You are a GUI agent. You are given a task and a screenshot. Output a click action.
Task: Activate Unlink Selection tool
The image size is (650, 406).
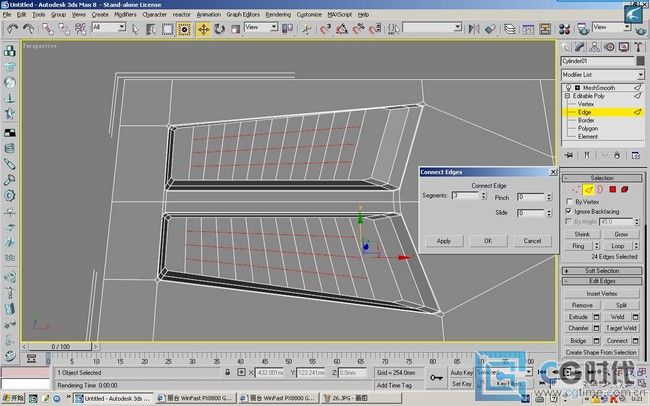[64, 29]
